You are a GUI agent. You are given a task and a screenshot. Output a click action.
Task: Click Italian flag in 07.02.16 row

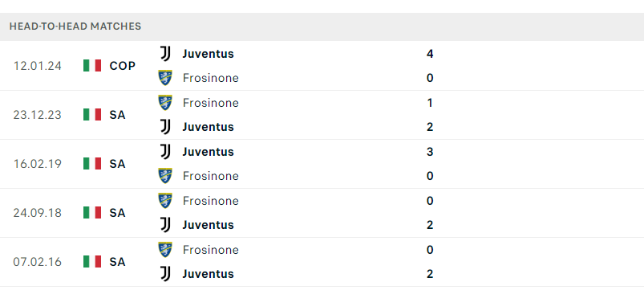tap(92, 261)
